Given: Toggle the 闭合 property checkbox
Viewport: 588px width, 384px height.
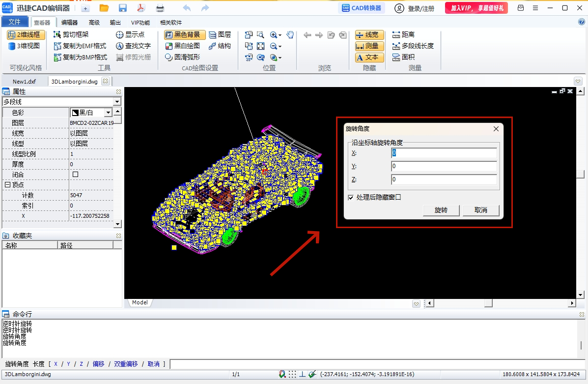Looking at the screenshot, I should pyautogui.click(x=75, y=175).
